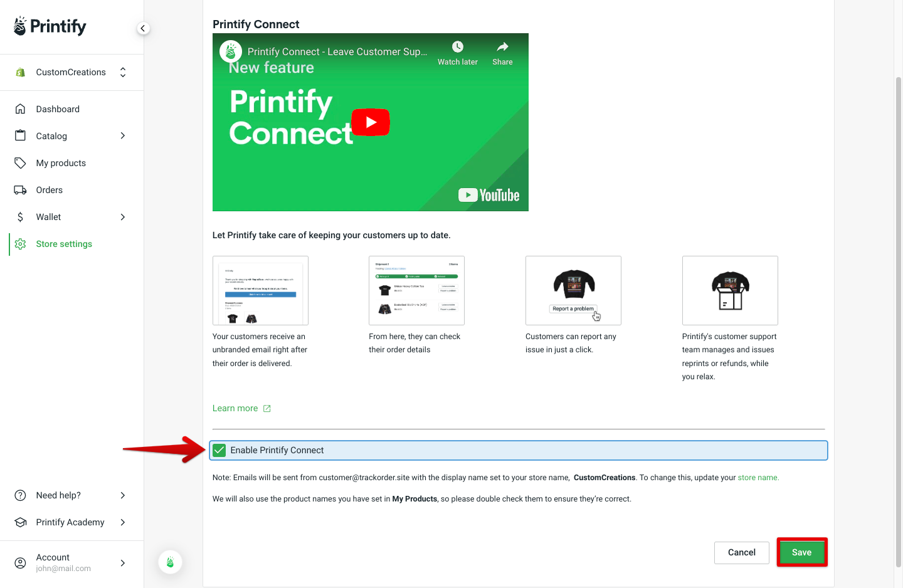
Task: Click the store name link
Action: (x=758, y=478)
